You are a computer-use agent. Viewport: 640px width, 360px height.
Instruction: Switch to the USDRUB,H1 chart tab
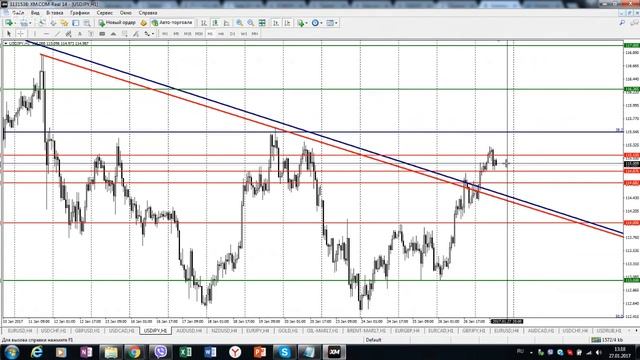pos(609,330)
